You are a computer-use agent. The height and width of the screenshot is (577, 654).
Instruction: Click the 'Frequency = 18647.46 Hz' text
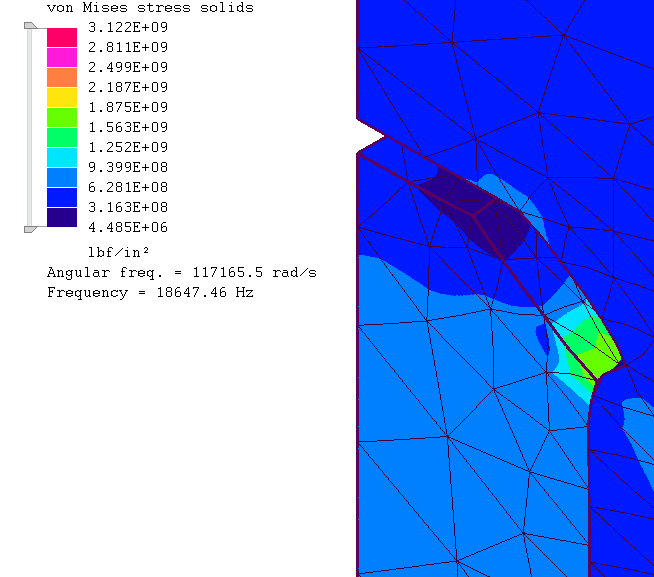(x=150, y=292)
